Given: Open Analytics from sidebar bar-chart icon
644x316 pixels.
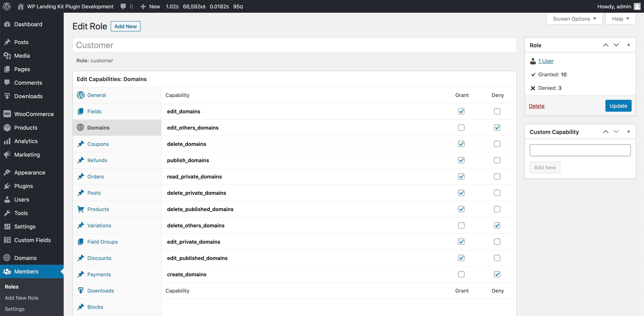Looking at the screenshot, I should 7,141.
